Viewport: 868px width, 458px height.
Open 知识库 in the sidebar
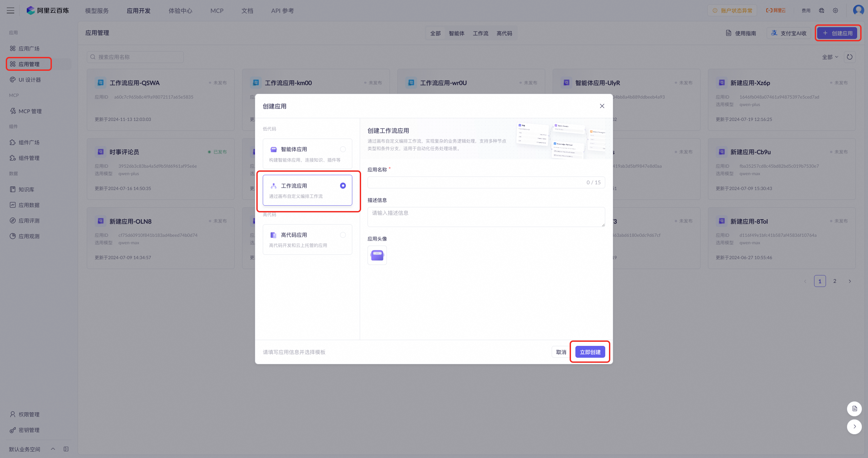pos(26,189)
